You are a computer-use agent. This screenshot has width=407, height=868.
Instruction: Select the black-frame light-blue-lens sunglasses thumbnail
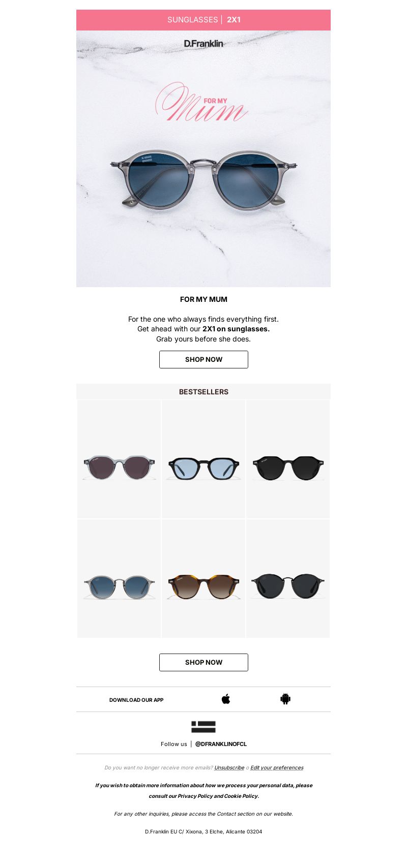[x=203, y=459]
